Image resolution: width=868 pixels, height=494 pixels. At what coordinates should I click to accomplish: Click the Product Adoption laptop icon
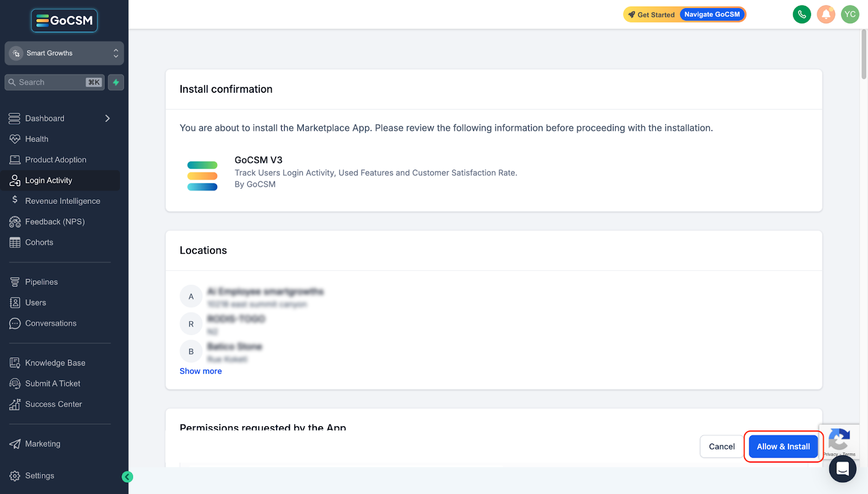[x=15, y=159]
